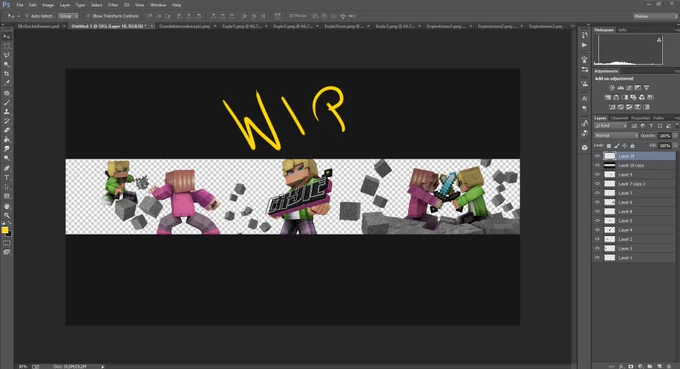Click the black background color swatch

tap(9, 234)
